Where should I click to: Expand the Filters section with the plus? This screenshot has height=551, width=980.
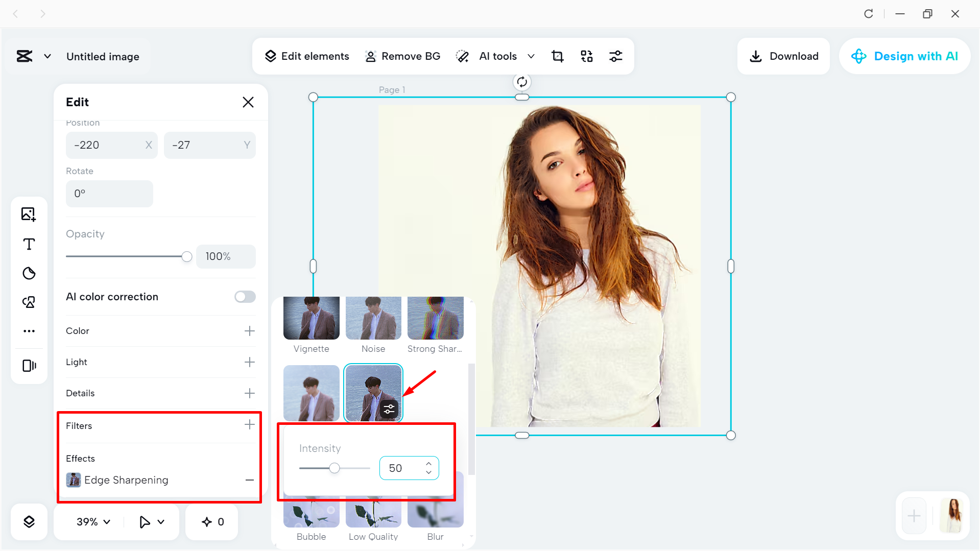pos(250,424)
